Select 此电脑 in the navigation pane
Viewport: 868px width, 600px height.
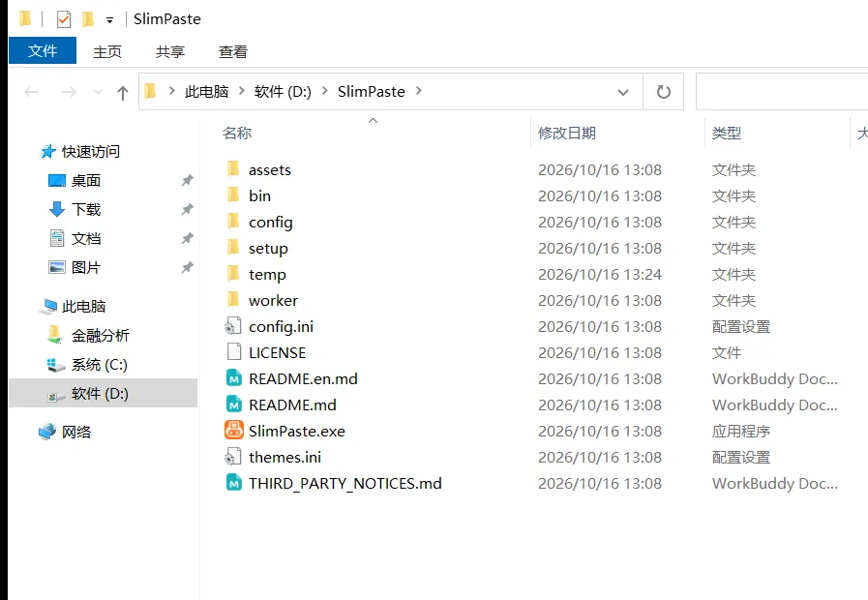pos(83,306)
